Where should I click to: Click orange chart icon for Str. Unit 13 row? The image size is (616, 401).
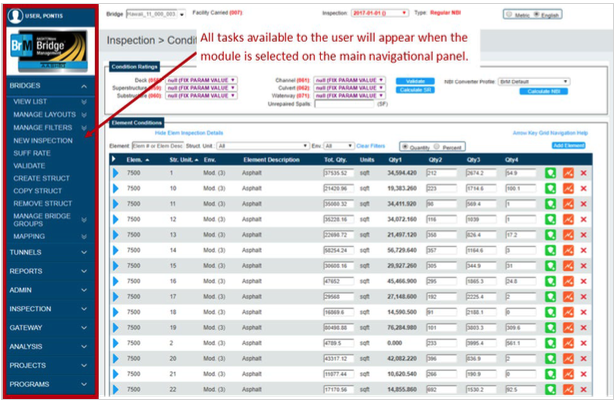click(x=568, y=235)
